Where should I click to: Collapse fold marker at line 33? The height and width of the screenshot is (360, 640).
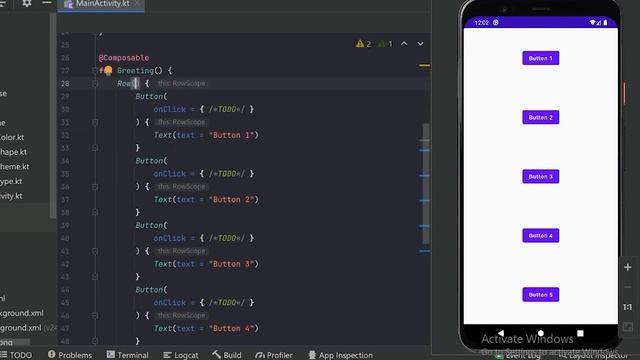[95, 148]
